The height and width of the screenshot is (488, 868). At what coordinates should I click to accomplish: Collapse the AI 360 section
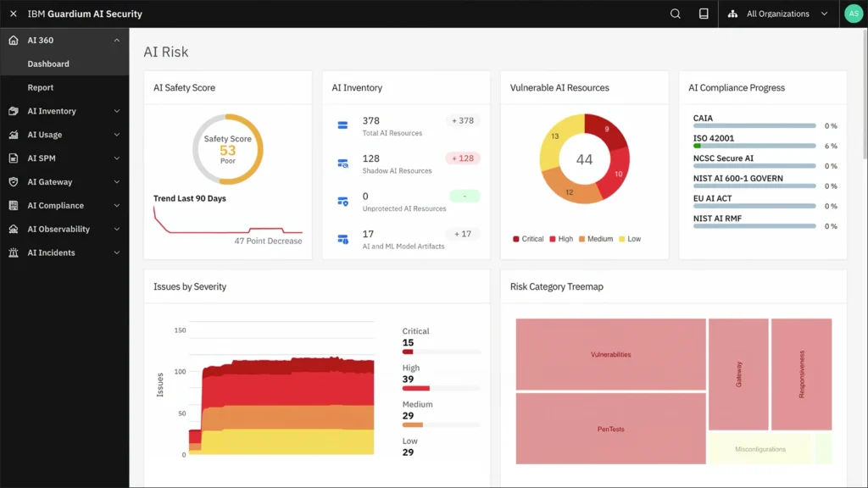coord(117,40)
